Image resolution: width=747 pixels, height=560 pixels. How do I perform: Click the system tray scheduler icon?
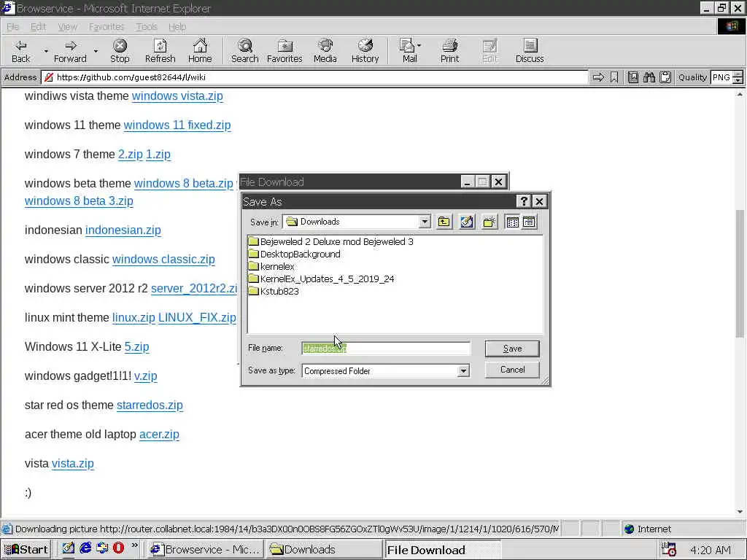(x=670, y=549)
